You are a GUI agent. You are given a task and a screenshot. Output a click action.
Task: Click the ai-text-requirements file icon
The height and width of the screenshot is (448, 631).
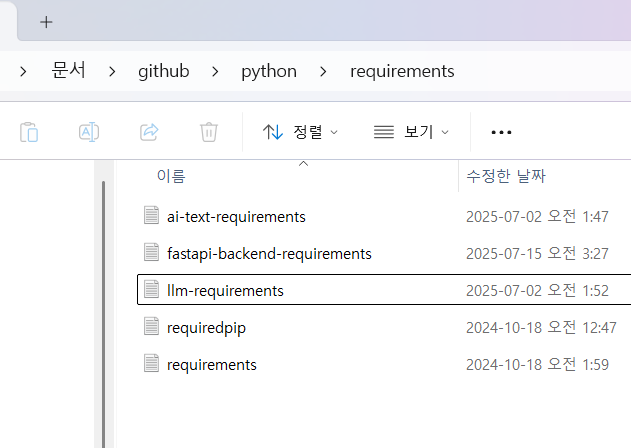(152, 216)
